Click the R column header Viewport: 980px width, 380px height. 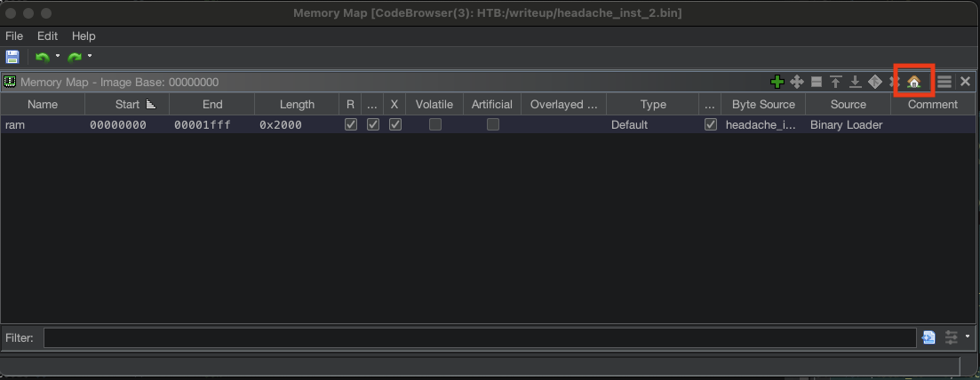point(350,105)
